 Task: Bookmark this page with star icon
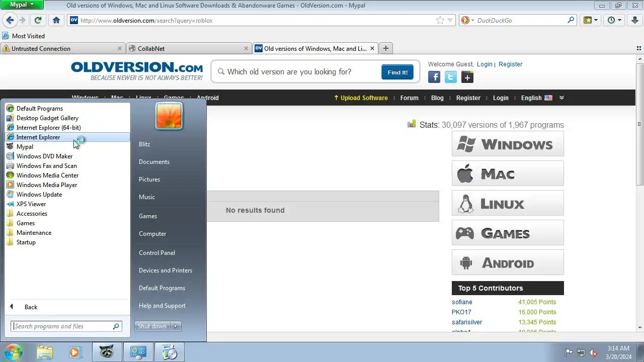[440, 21]
